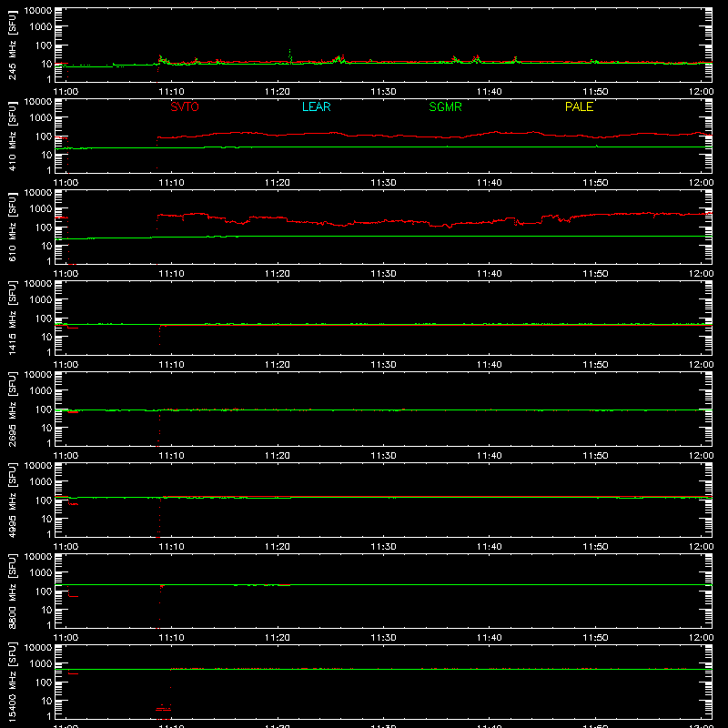The width and height of the screenshot is (728, 728).
Task: Click the 100 y-axis value on the 8800 MHz plot
Action: [x=44, y=591]
